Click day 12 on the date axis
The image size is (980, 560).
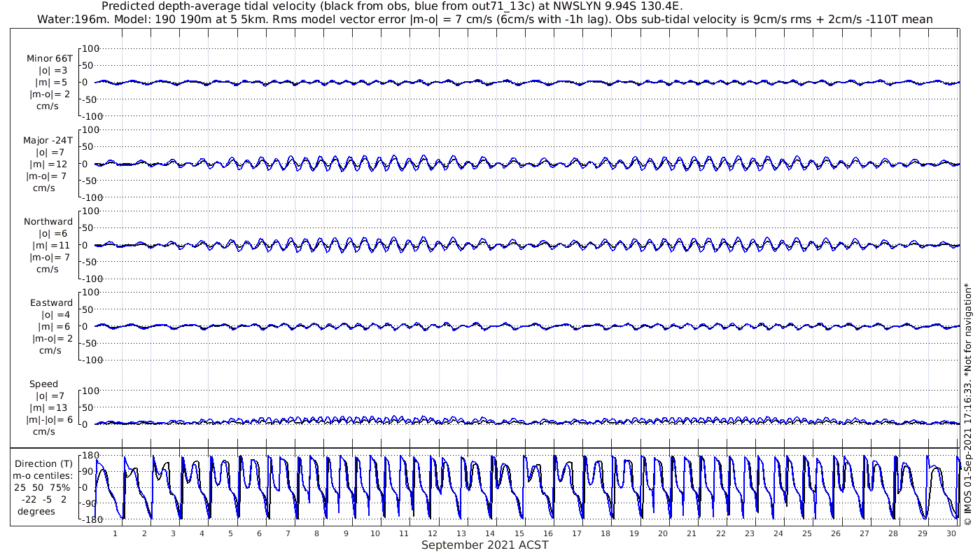(433, 533)
